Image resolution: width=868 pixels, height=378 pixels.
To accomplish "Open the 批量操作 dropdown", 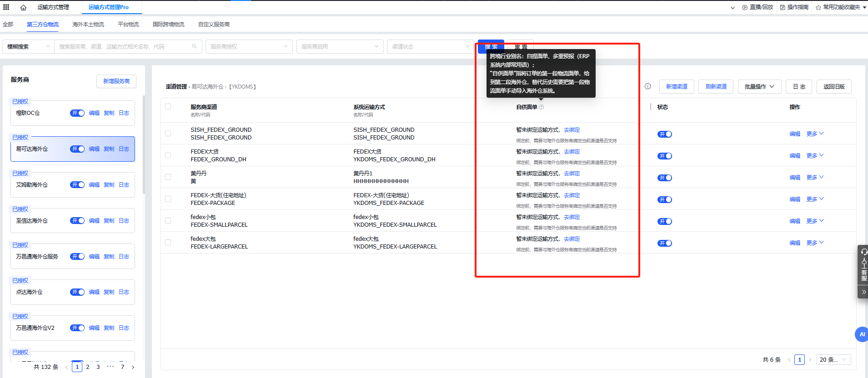I will pos(759,86).
